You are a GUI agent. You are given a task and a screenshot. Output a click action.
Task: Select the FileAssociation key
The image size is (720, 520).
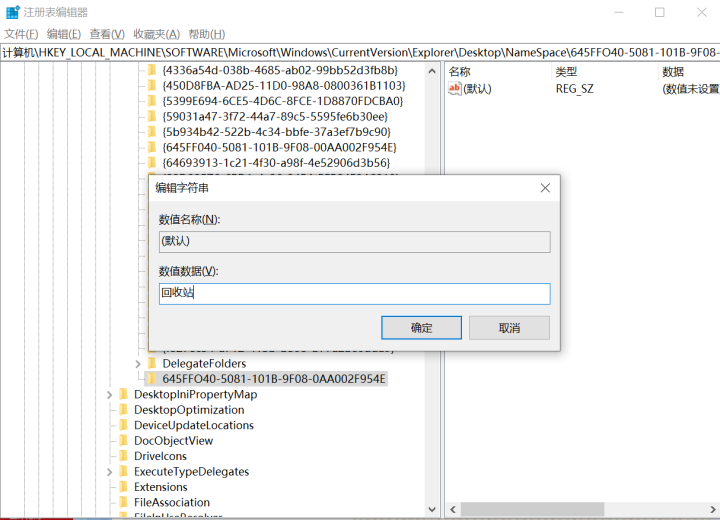(x=172, y=502)
